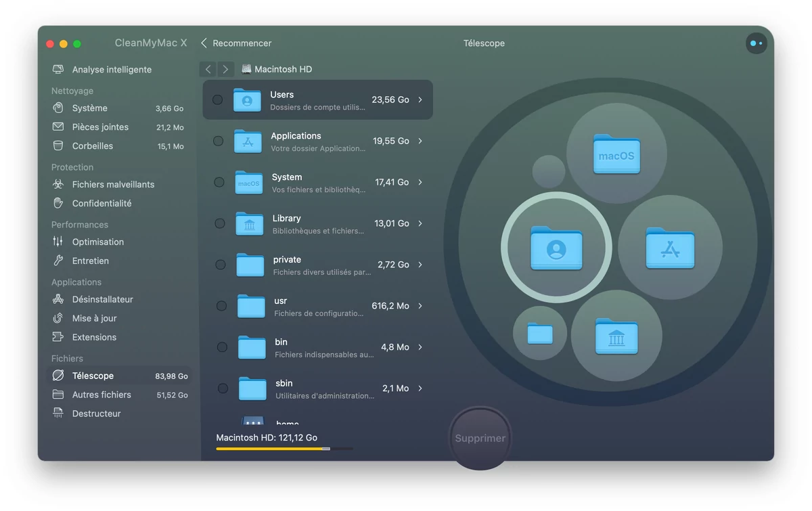Click the sbin folder icon in list
Viewport: 812px width, 511px height.
click(x=252, y=389)
